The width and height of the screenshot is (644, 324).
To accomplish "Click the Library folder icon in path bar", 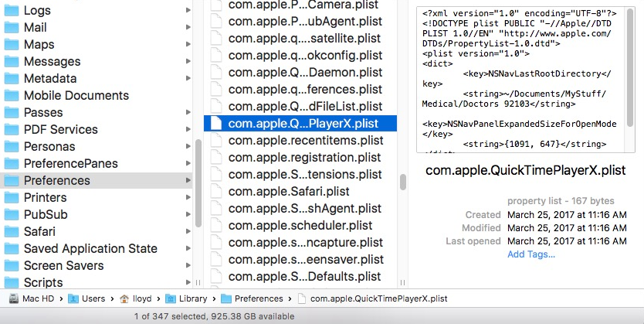I will pos(171,298).
